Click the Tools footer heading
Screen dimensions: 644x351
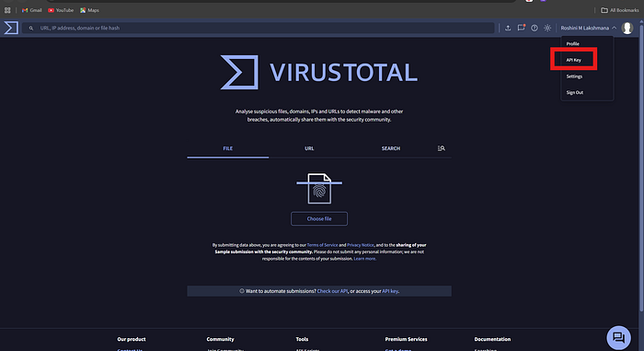pos(302,339)
